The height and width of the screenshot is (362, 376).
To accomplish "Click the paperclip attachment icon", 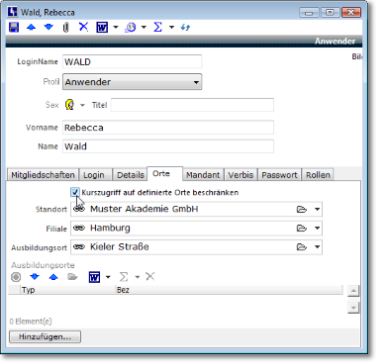I will click(66, 27).
